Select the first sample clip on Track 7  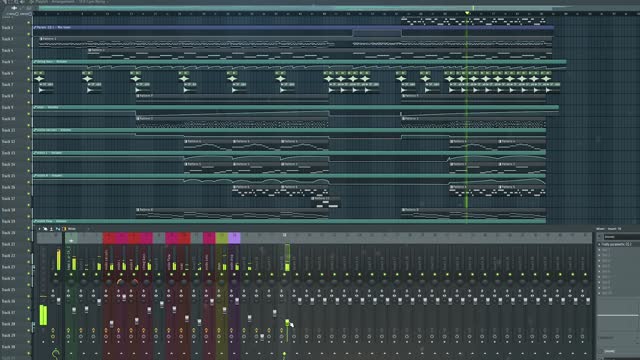pos(46,87)
